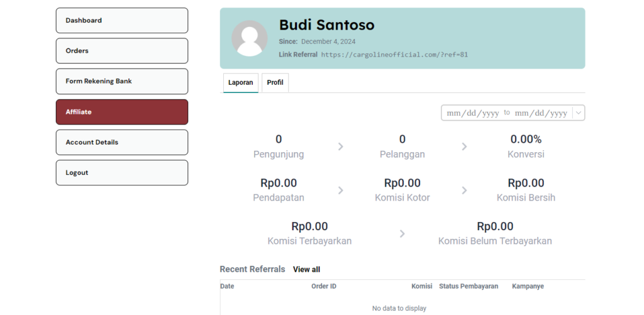Open the Dashboard menu item

pos(122,21)
